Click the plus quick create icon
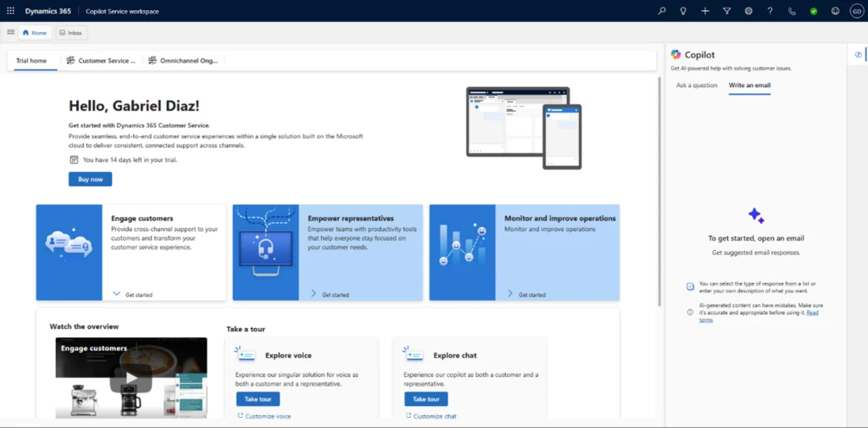The height and width of the screenshot is (428, 868). click(x=704, y=11)
